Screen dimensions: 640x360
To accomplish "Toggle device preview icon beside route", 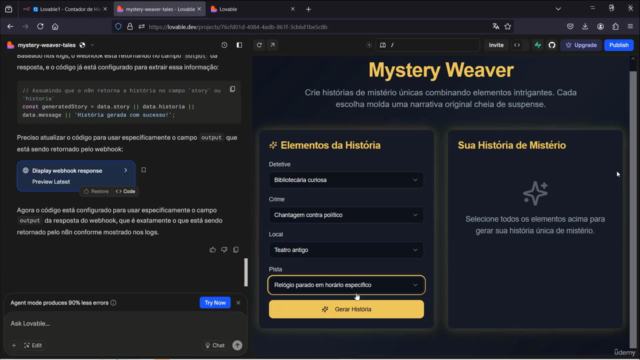I will 383,45.
